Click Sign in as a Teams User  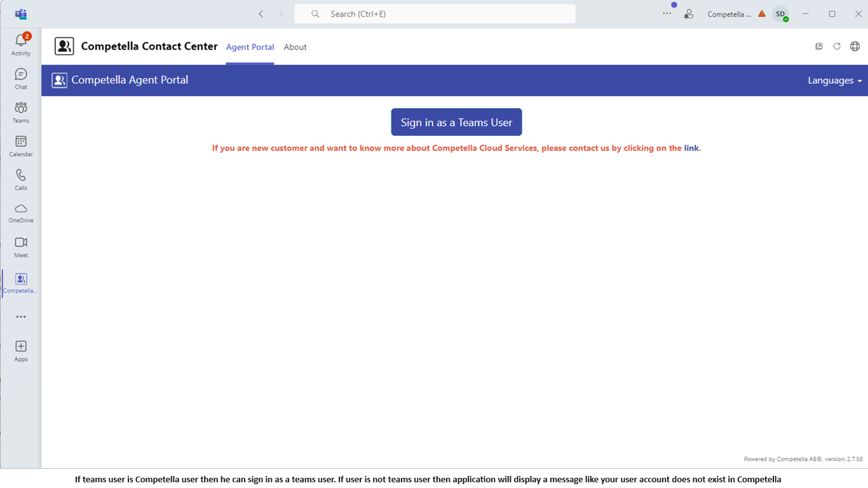click(x=456, y=122)
